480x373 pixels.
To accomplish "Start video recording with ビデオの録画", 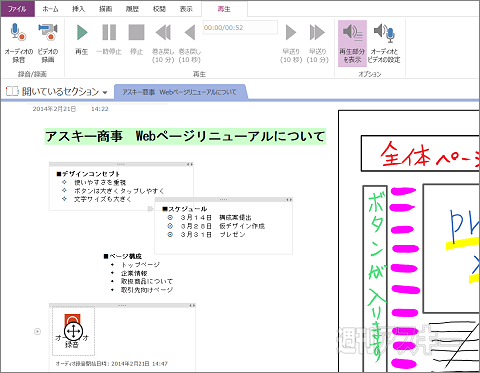I will pos(48,43).
